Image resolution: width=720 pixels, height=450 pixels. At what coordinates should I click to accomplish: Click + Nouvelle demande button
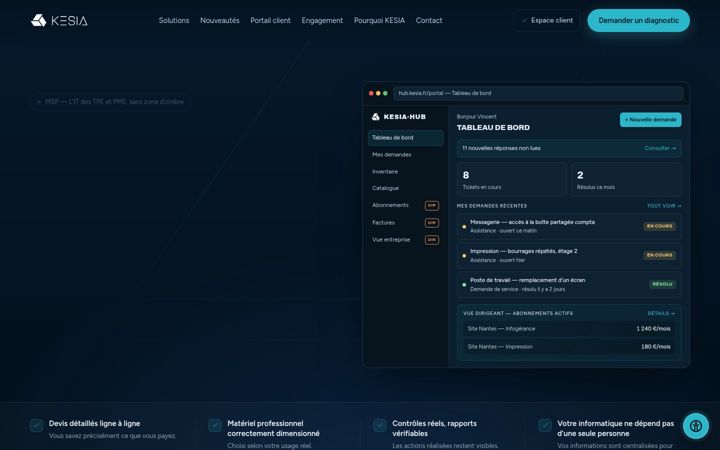coord(650,119)
